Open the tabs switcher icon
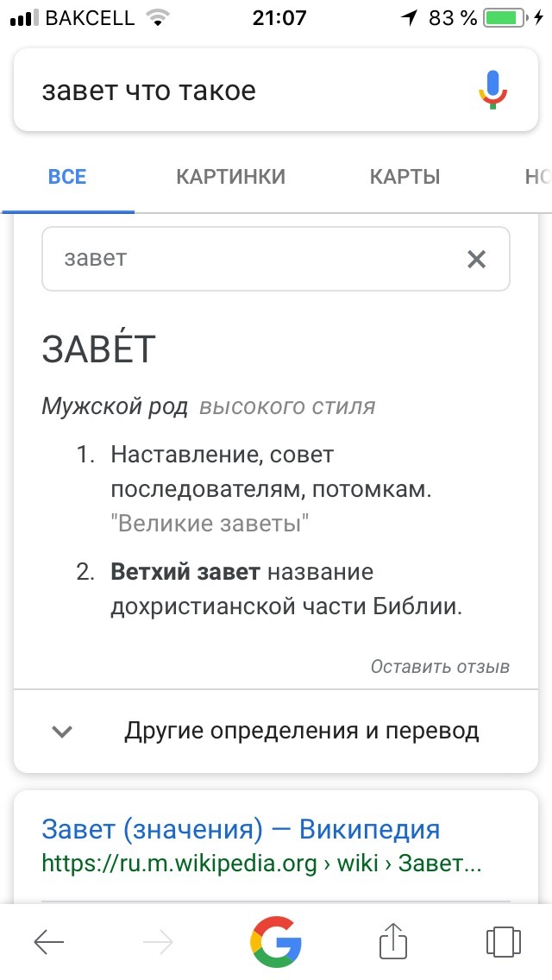 pos(503,941)
